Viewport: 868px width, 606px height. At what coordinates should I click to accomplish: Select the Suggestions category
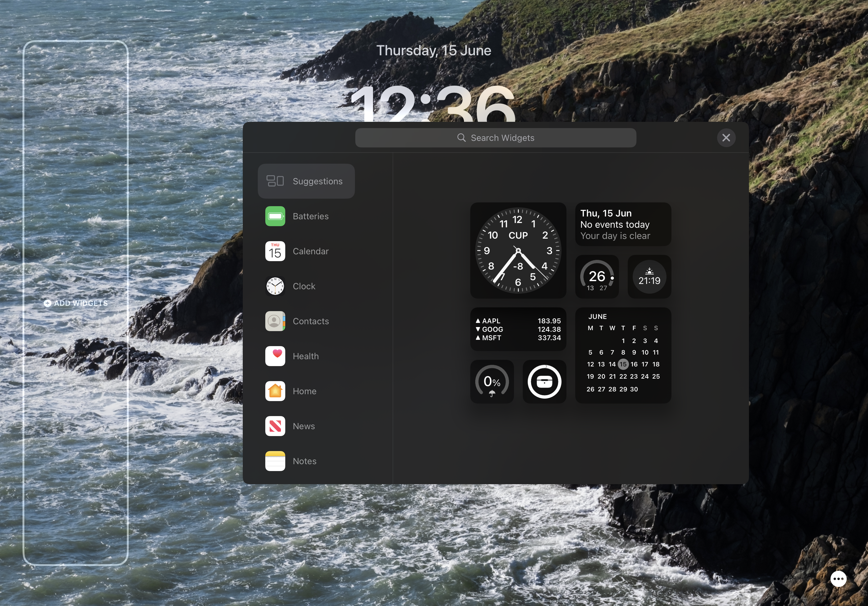pos(306,181)
